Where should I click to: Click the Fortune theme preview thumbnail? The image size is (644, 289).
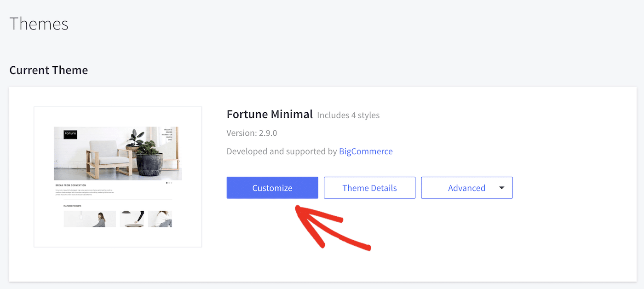(x=117, y=176)
